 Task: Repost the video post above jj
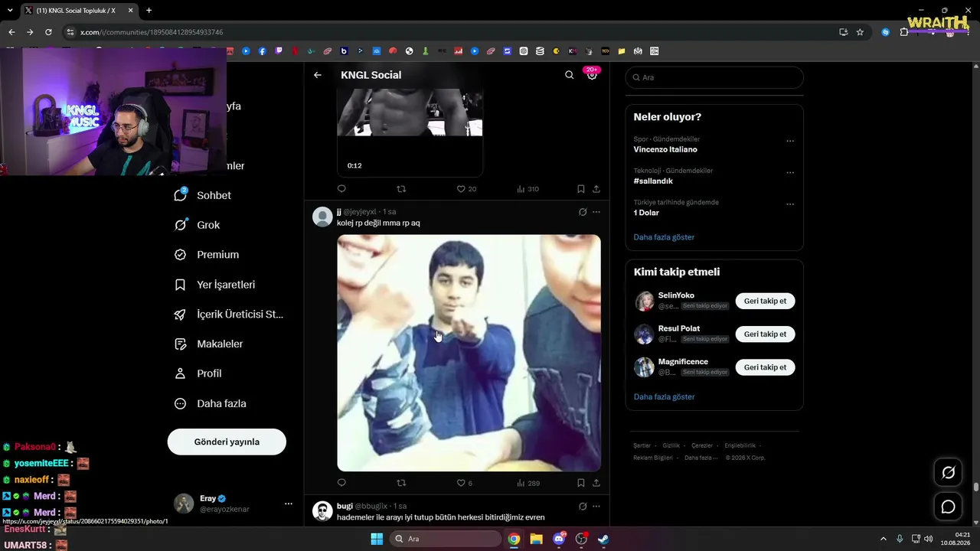(x=401, y=189)
